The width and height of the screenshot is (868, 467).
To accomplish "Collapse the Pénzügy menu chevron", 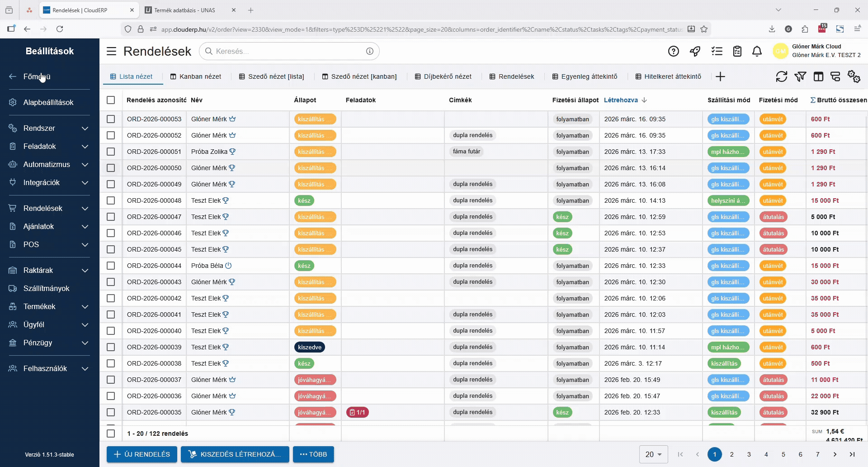I will pyautogui.click(x=85, y=343).
